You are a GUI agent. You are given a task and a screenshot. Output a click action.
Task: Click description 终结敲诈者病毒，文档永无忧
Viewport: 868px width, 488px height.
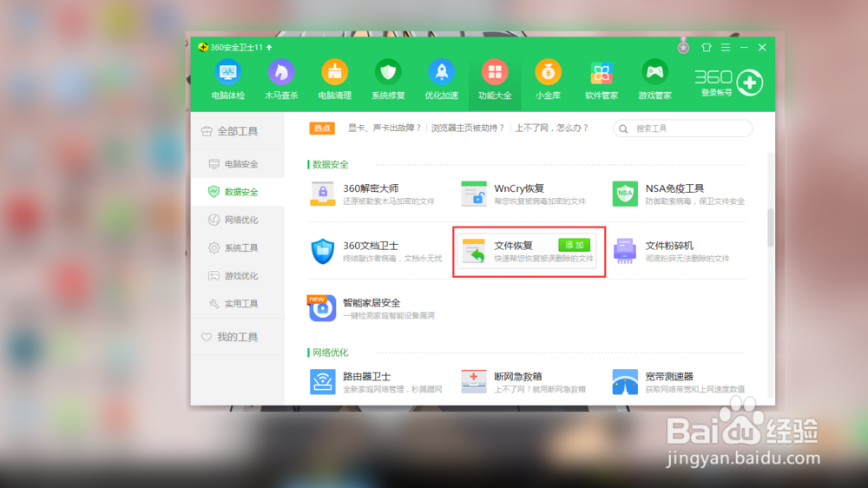[392, 259]
